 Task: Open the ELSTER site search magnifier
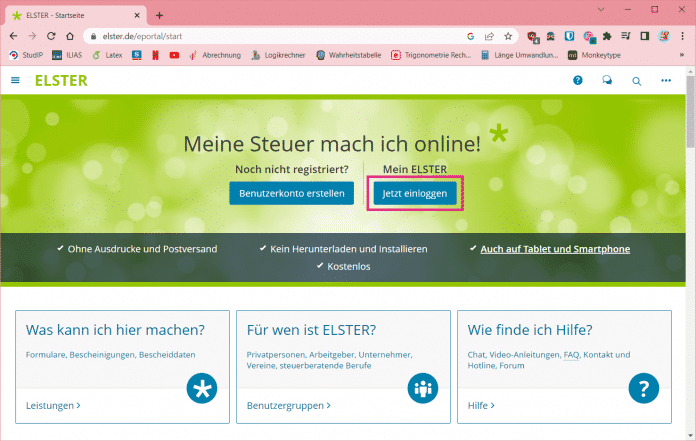637,81
